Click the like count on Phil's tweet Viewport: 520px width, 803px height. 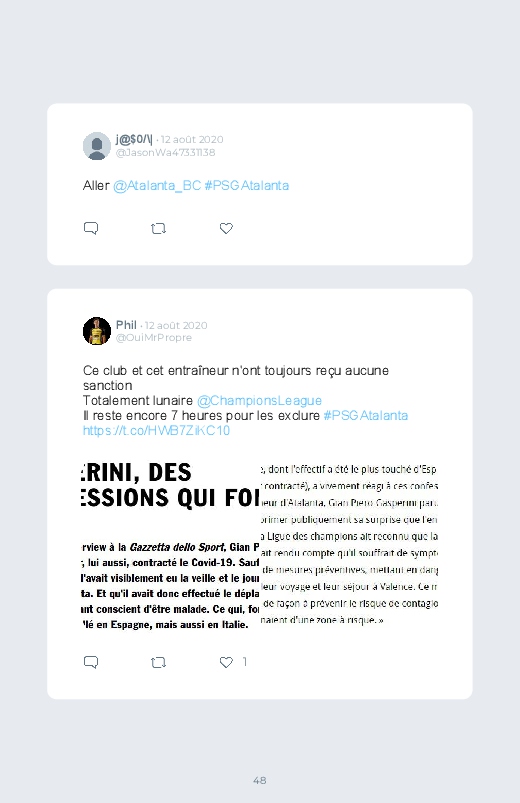click(x=244, y=662)
